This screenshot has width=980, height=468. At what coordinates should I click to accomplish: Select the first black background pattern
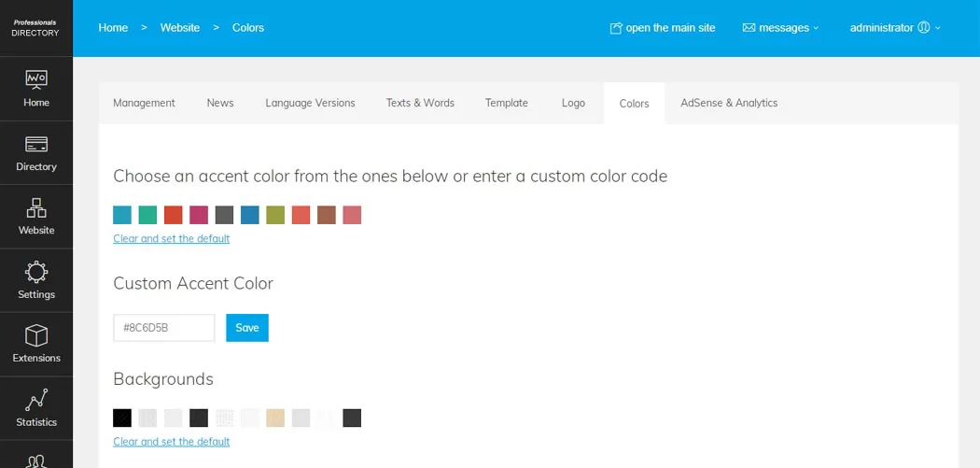[122, 418]
